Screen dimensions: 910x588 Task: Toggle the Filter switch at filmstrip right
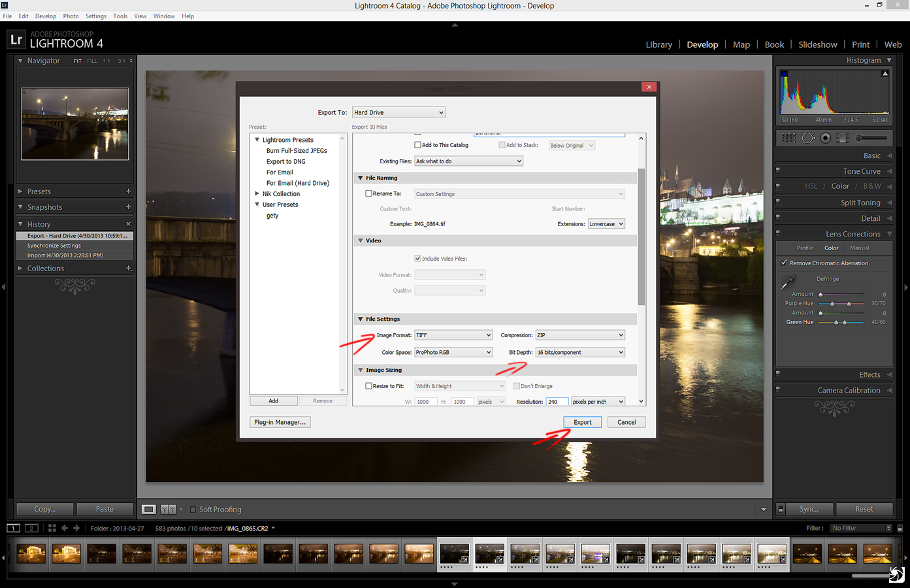pos(900,528)
